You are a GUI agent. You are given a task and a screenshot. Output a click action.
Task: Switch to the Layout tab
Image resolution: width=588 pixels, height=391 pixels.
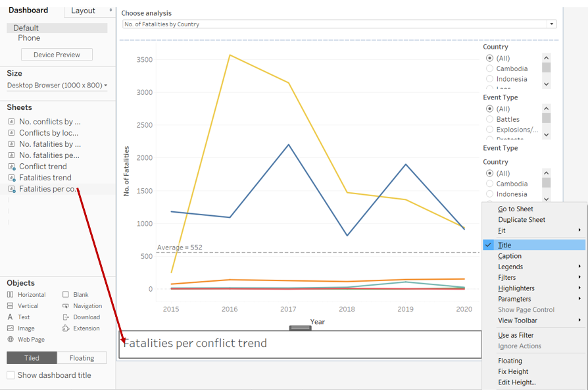pyautogui.click(x=84, y=11)
